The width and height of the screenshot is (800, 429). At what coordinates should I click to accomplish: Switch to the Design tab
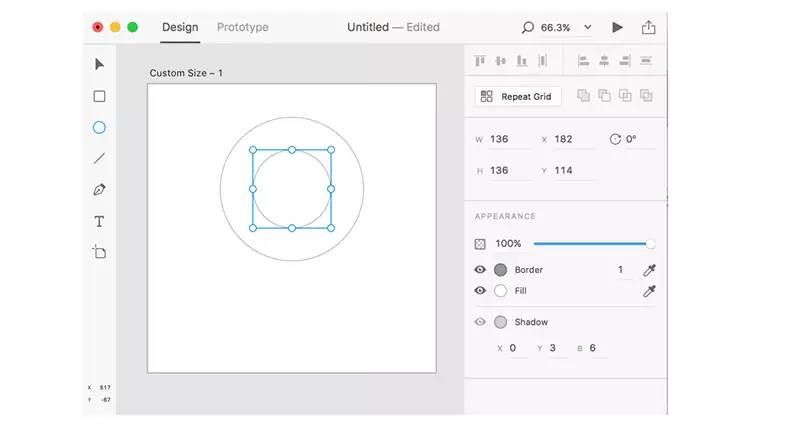(180, 27)
